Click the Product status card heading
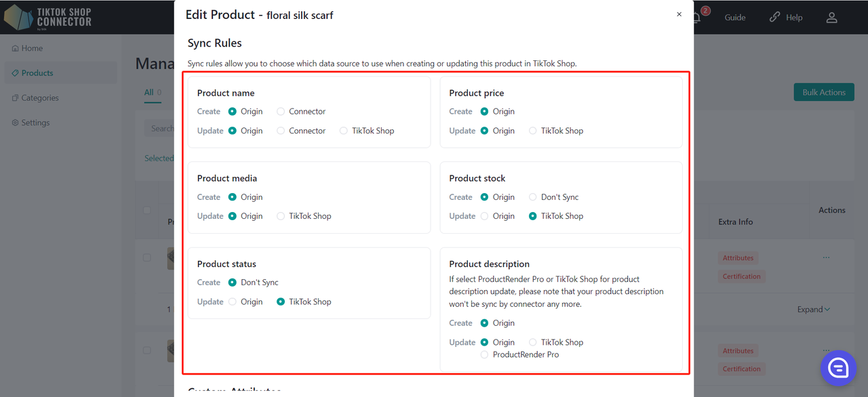Viewport: 868px width, 397px height. (226, 264)
